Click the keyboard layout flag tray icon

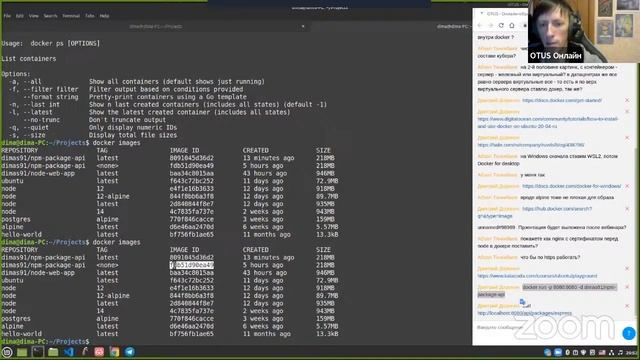pyautogui.click(x=602, y=352)
